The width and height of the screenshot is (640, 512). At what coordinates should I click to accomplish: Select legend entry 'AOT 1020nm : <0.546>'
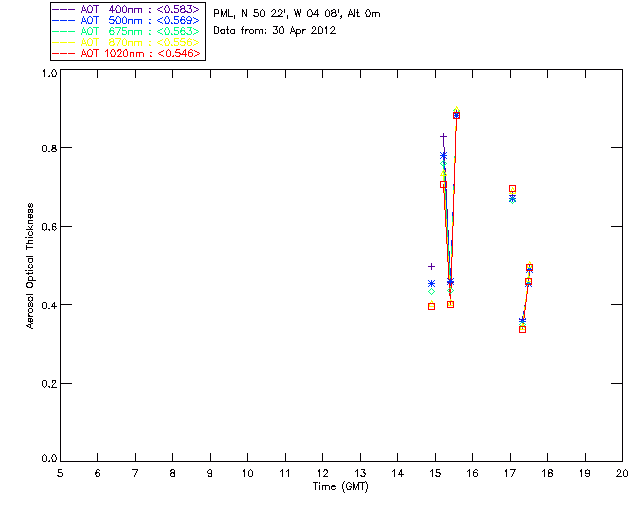[x=127, y=53]
